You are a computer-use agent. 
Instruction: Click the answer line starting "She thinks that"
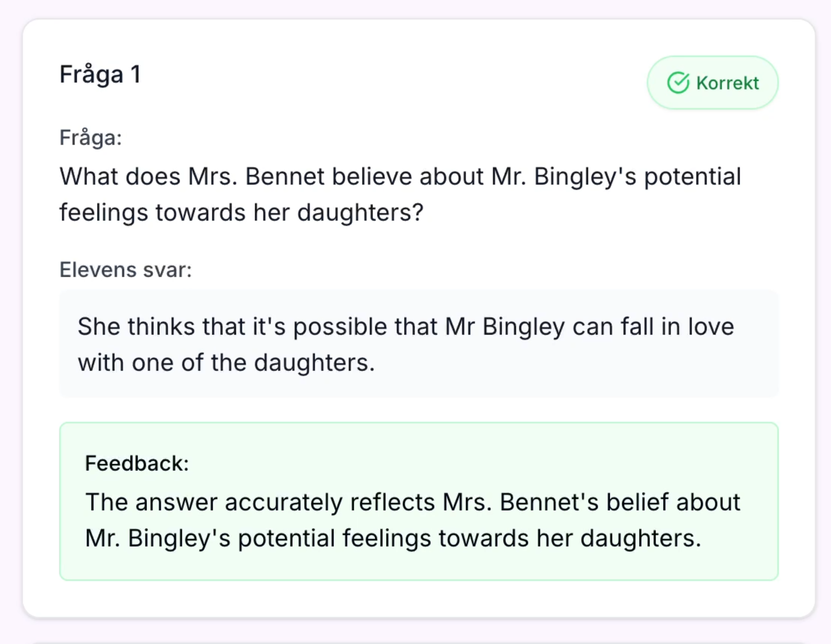[x=406, y=327]
